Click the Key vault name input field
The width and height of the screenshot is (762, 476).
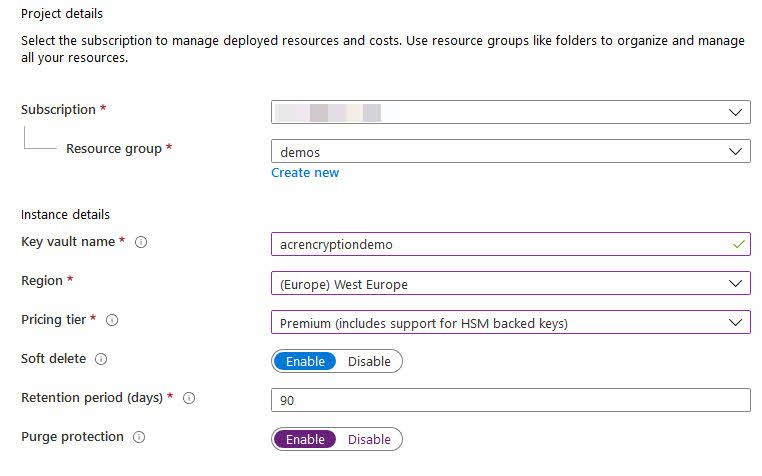pos(511,244)
